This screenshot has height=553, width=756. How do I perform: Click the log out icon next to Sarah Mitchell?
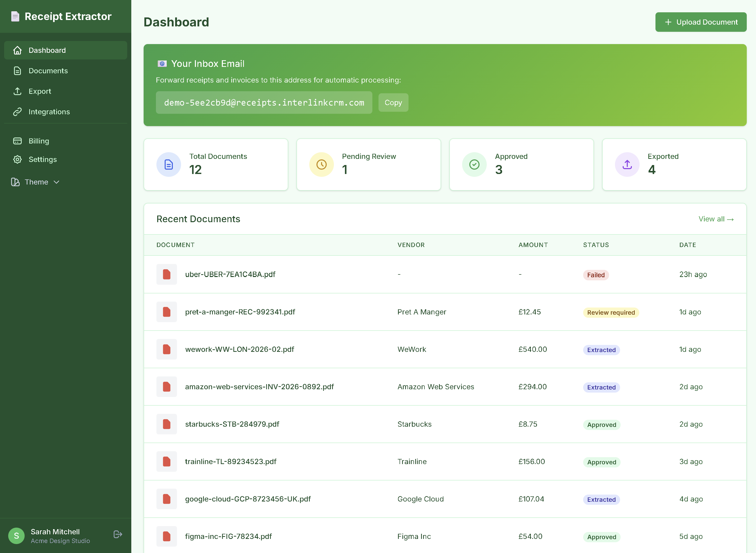coord(117,535)
